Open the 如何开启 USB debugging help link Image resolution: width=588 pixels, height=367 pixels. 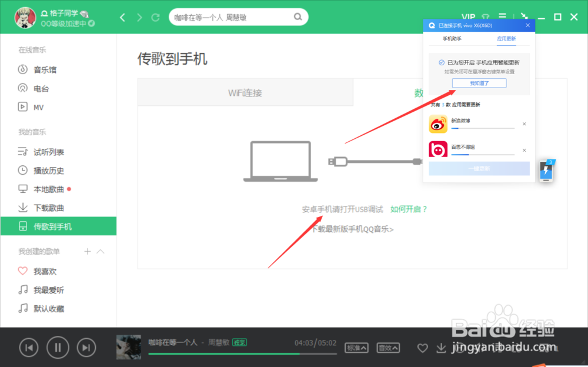coord(409,209)
